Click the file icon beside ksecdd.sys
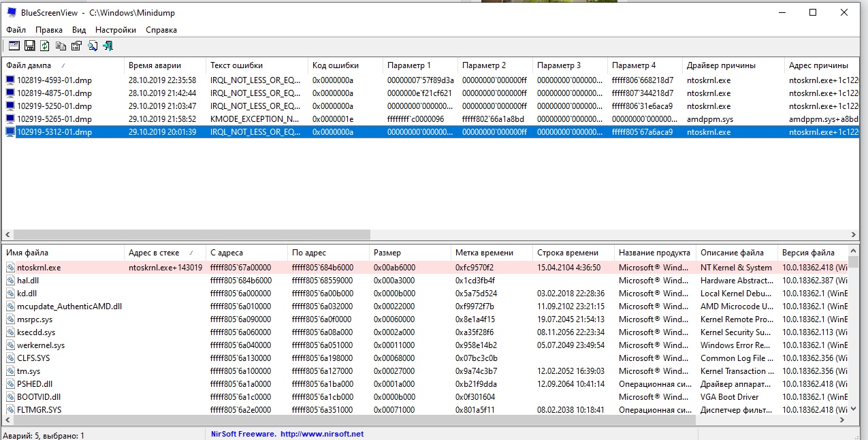Screen dimensions: 868x440 tap(10, 332)
